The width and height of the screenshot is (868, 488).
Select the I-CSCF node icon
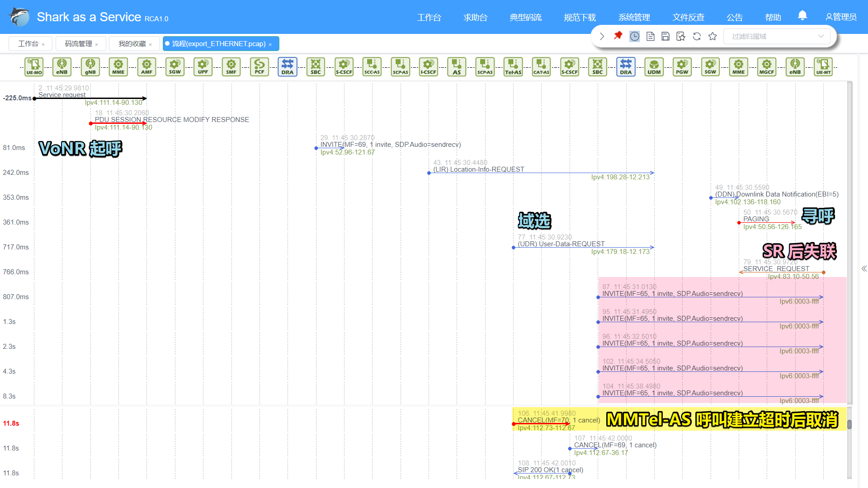pos(429,66)
